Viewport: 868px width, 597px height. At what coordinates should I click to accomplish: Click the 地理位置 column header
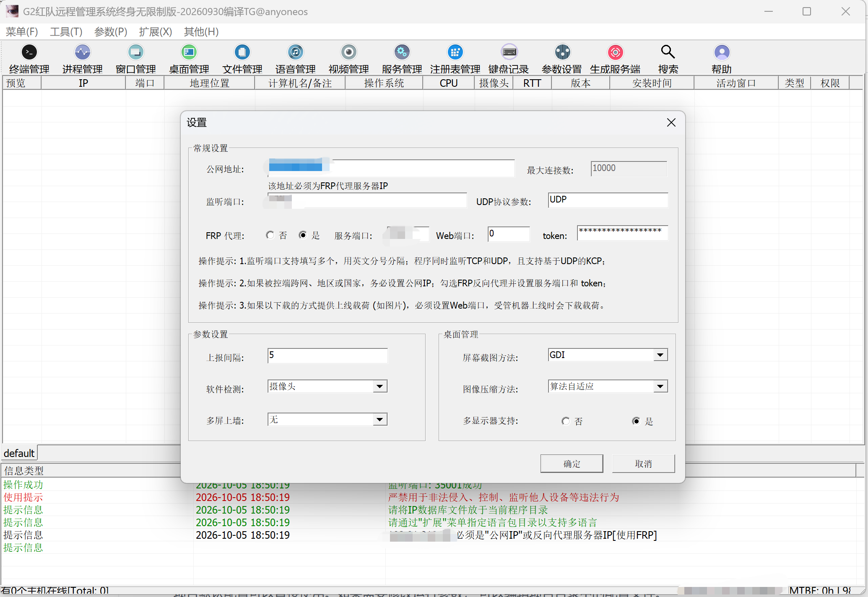(x=209, y=83)
